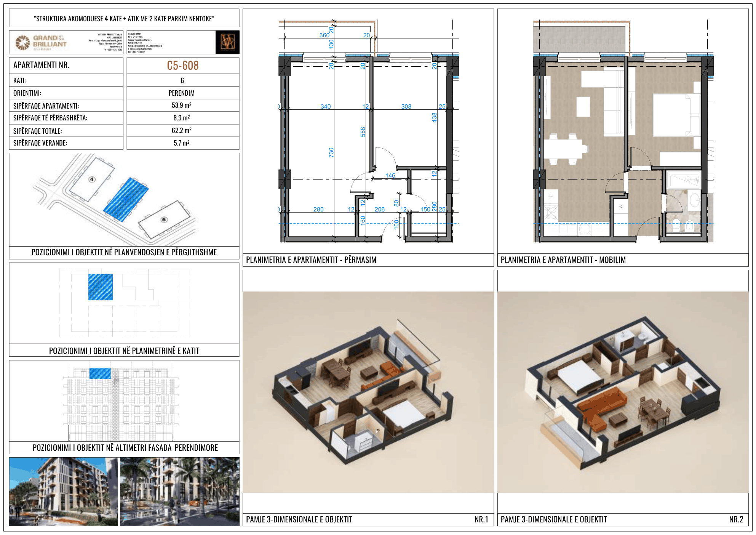Screen dimensions: 756x535
Task: Click the blue unit on facade elevation
Action: coord(100,373)
